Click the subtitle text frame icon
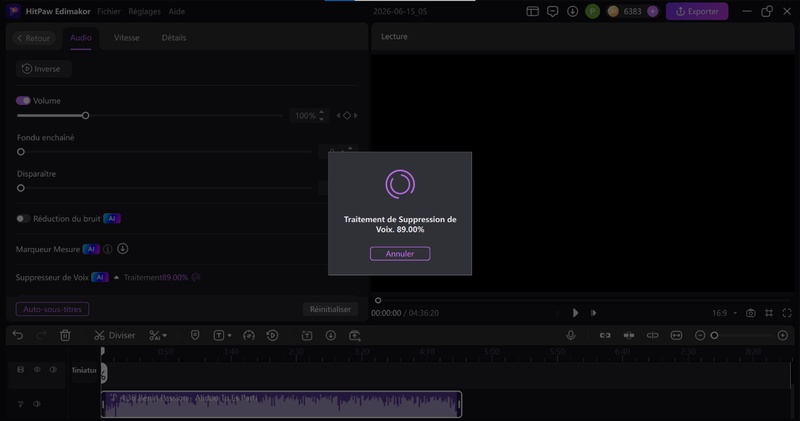800x421 pixels. [x=307, y=335]
